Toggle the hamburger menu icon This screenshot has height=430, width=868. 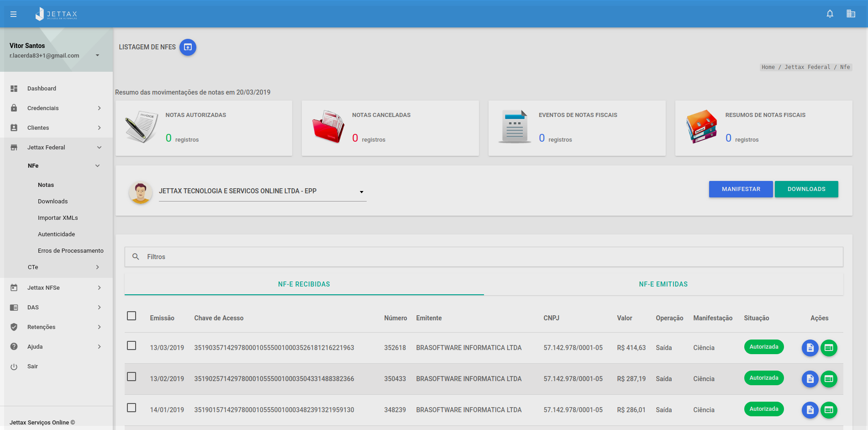pos(14,14)
